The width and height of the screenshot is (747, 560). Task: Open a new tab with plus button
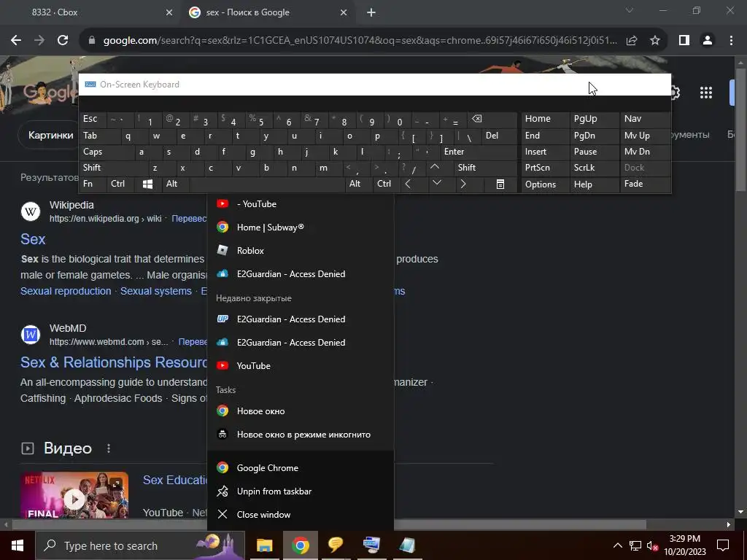point(371,13)
